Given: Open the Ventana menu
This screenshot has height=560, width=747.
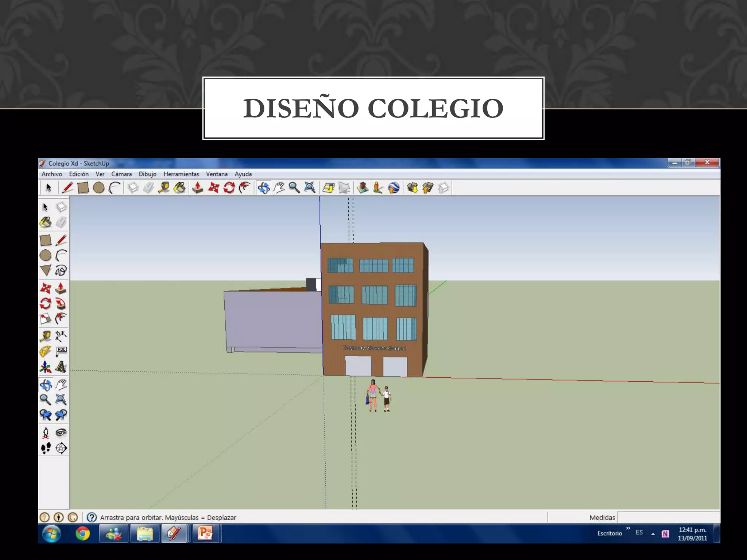Looking at the screenshot, I should pyautogui.click(x=217, y=174).
